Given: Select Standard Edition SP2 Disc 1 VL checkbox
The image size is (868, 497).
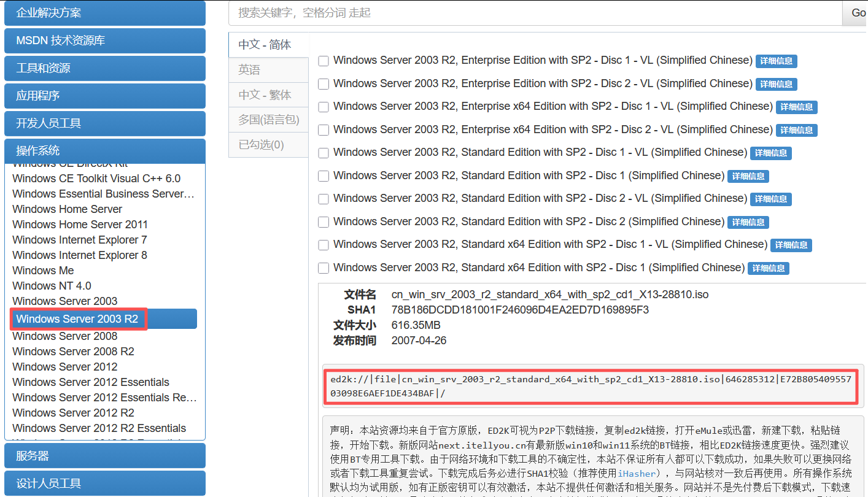Looking at the screenshot, I should 324,153.
